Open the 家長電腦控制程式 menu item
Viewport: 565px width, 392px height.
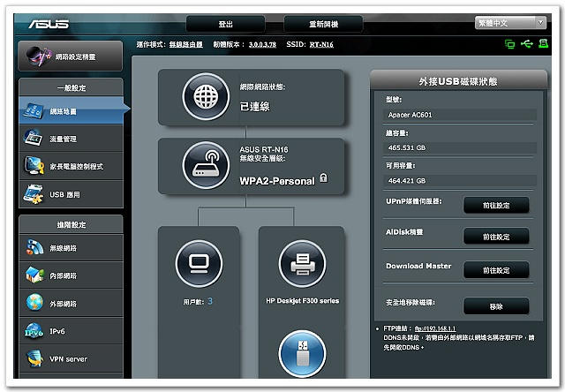pos(72,166)
